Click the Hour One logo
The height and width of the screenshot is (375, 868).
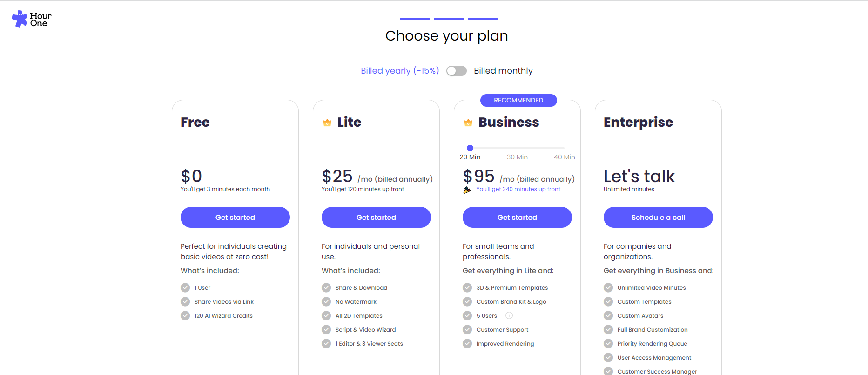31,19
